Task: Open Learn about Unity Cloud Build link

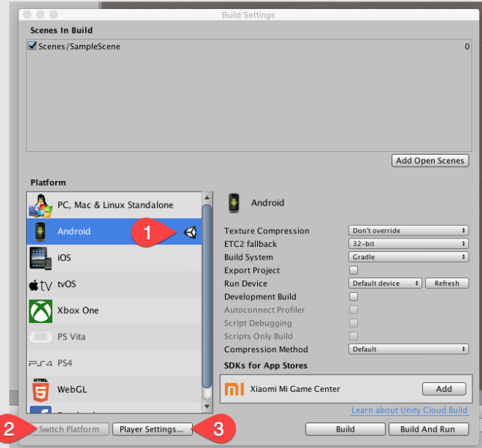Action: pyautogui.click(x=410, y=410)
